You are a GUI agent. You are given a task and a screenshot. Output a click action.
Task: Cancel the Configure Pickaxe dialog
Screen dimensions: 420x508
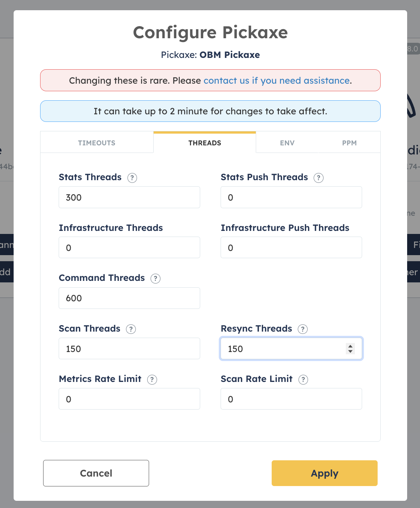(x=96, y=473)
